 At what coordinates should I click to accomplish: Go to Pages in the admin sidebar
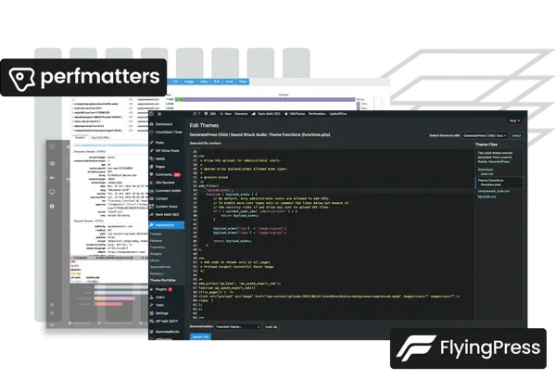[160, 165]
